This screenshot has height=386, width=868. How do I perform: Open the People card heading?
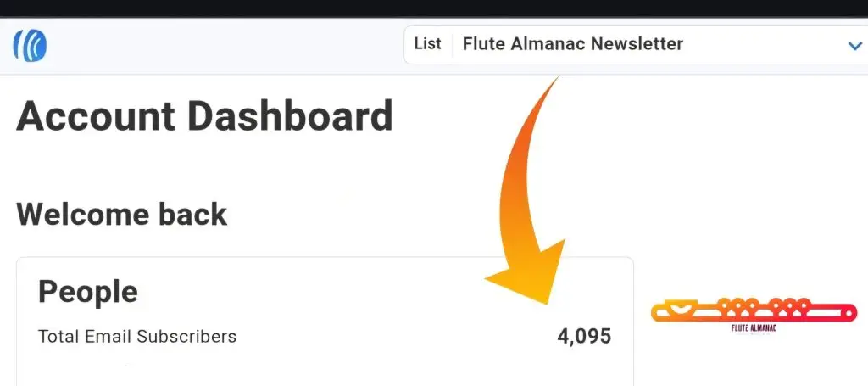coord(88,292)
